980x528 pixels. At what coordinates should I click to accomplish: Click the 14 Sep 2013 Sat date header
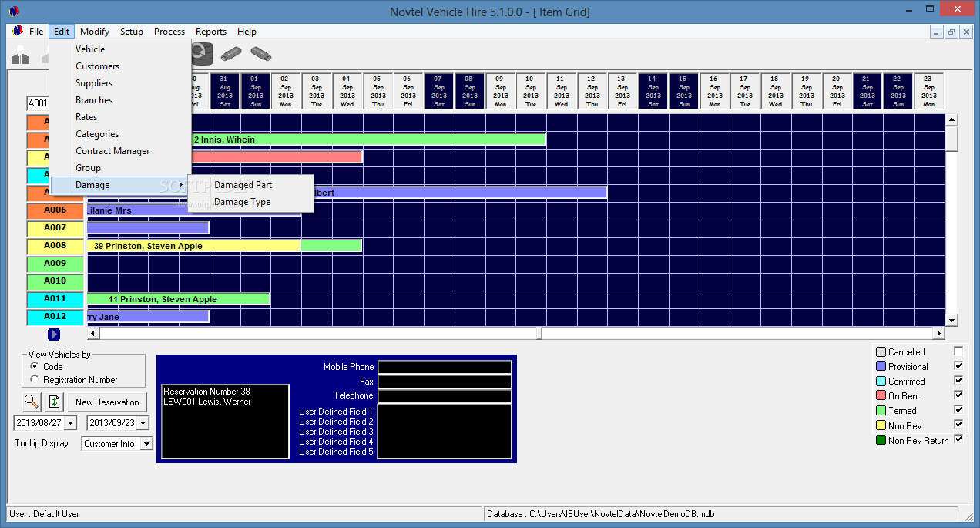click(653, 91)
